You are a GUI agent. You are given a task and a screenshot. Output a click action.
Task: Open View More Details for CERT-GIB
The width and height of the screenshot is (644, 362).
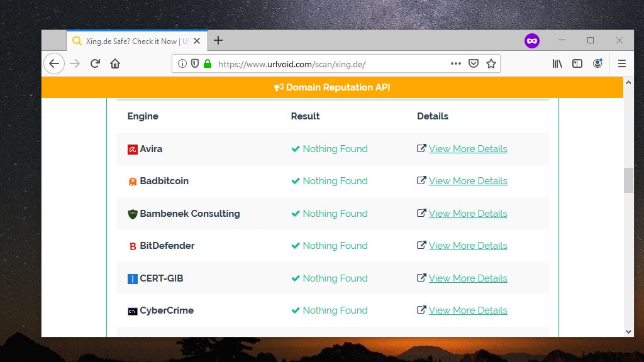(x=468, y=278)
